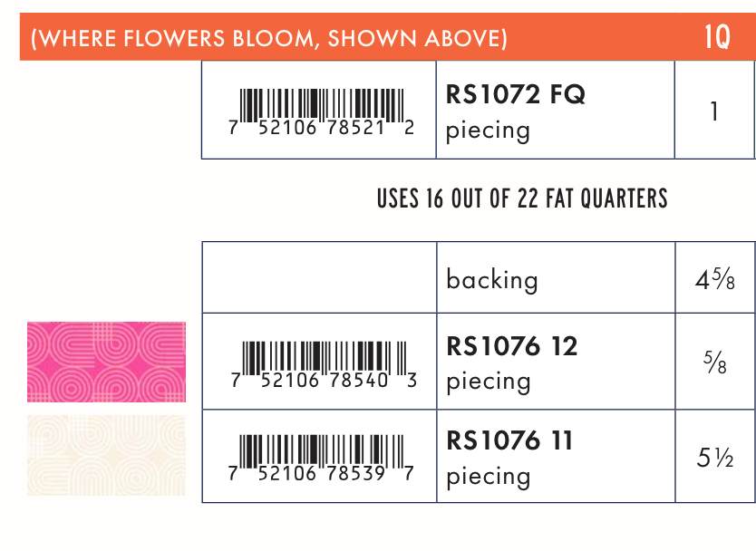Click the piecing label under RS1076 12
The width and height of the screenshot is (756, 551).
tap(488, 381)
